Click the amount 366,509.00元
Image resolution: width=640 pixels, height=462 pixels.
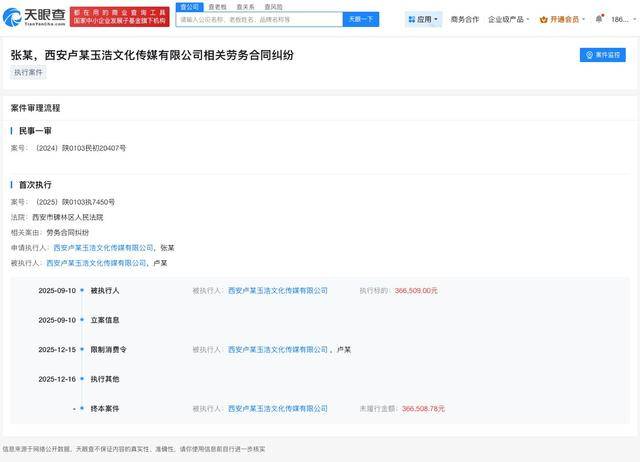pyautogui.click(x=416, y=291)
